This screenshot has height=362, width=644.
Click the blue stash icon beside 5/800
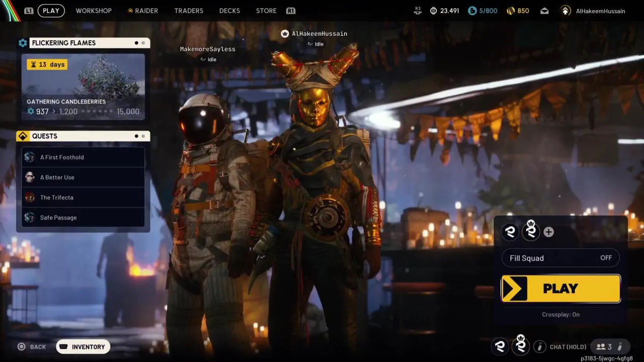pos(472,11)
